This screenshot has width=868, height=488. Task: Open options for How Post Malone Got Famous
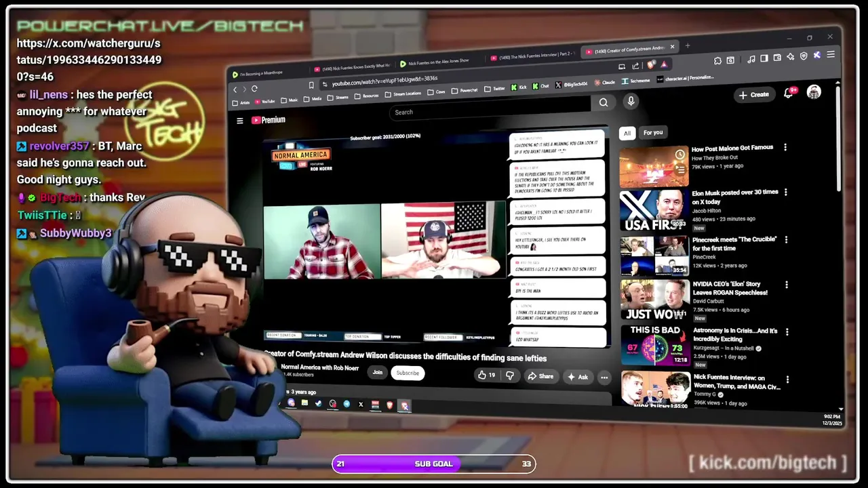coord(785,147)
